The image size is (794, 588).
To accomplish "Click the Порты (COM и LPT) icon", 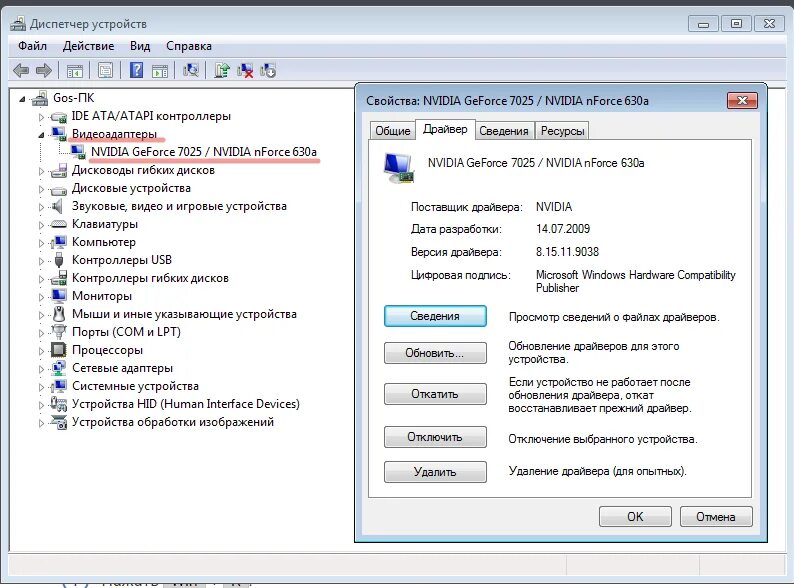I will [59, 332].
